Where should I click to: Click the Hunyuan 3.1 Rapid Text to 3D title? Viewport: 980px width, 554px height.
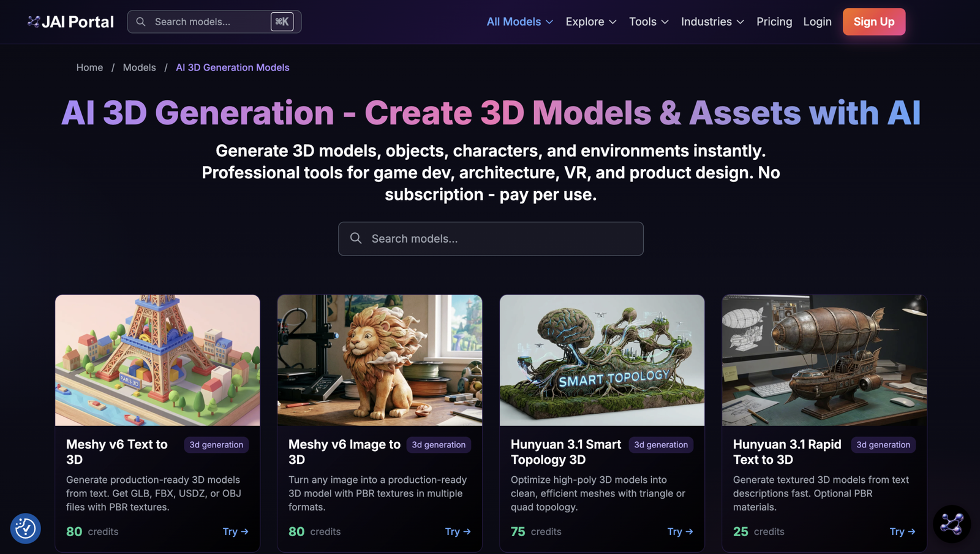coord(787,452)
